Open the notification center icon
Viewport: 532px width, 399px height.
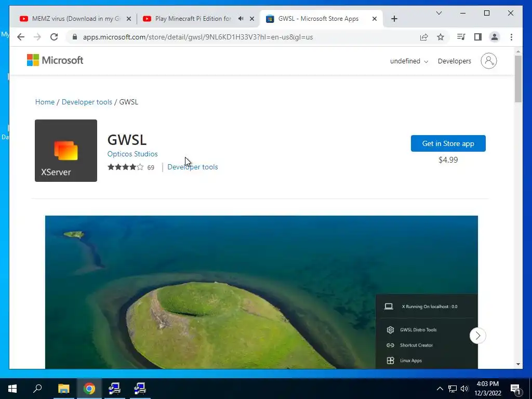tap(515, 390)
